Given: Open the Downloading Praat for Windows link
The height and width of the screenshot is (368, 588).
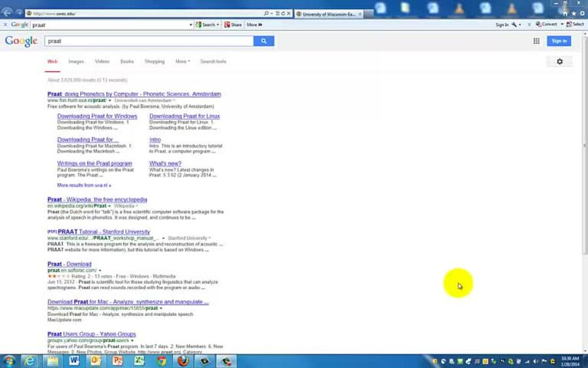Looking at the screenshot, I should pyautogui.click(x=97, y=116).
